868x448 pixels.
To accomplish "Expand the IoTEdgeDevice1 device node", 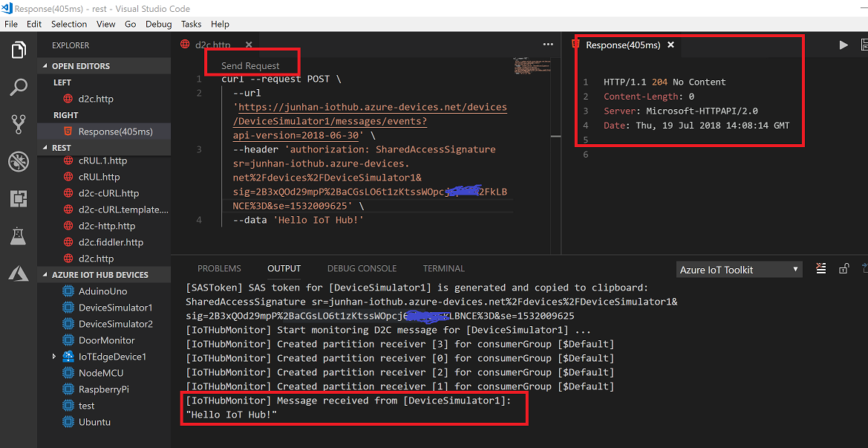I will 53,356.
